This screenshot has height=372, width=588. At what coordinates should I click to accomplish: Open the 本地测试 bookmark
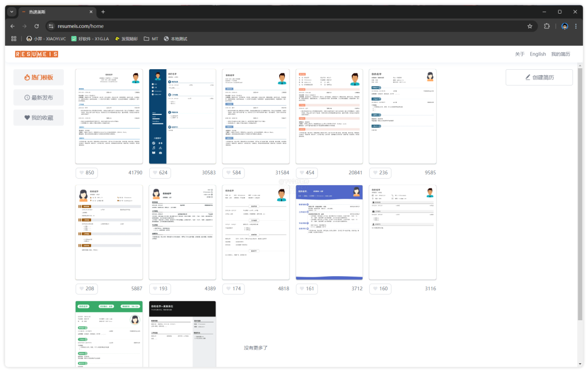pos(175,39)
